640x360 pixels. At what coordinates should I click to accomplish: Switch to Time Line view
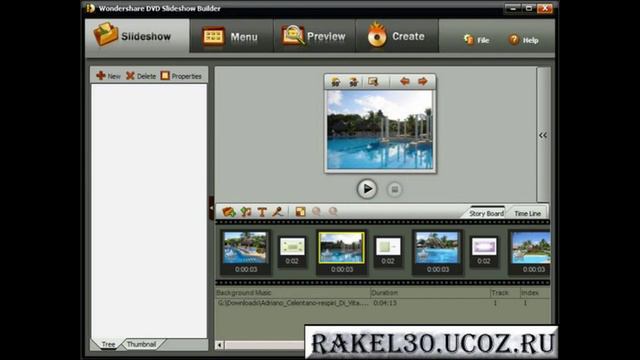point(527,213)
